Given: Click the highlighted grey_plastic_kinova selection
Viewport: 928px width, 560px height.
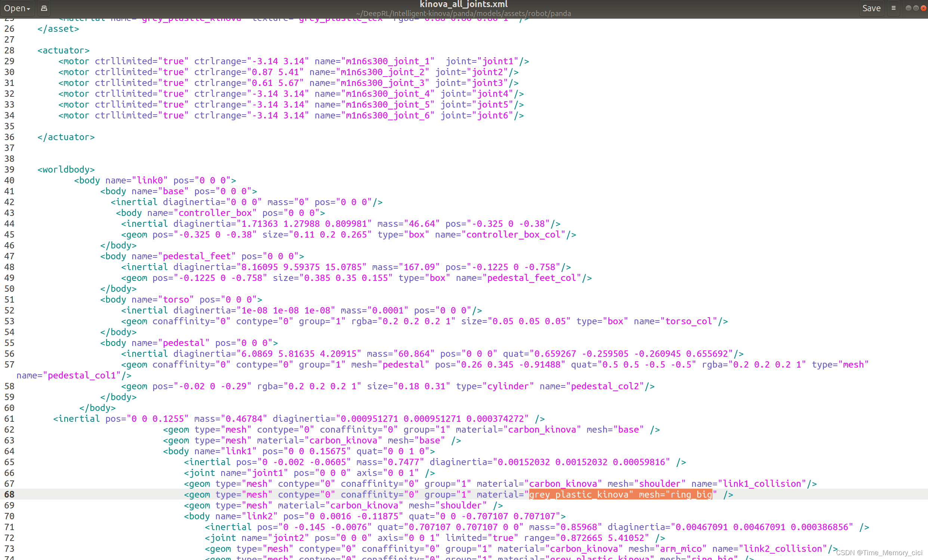Looking at the screenshot, I should tap(579, 495).
